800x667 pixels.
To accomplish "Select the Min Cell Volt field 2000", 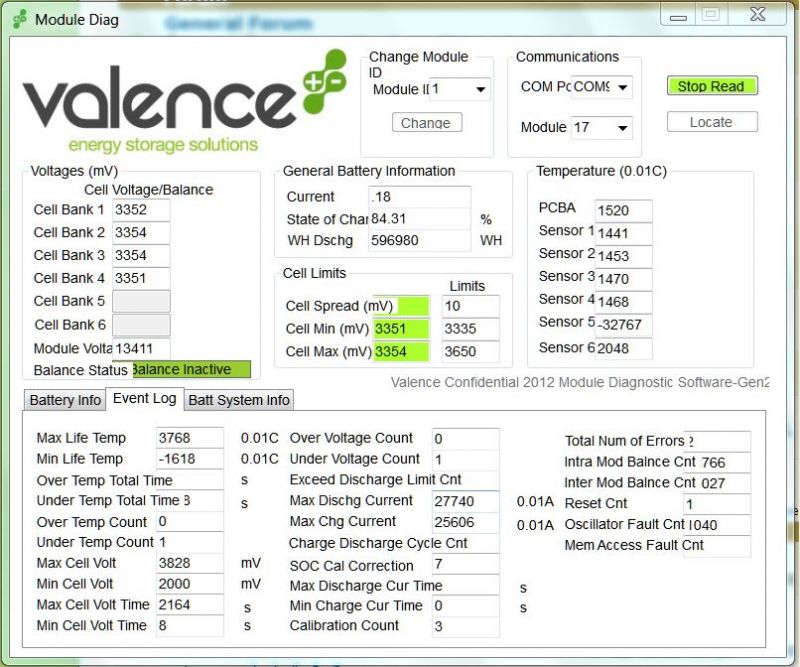I will point(190,584).
